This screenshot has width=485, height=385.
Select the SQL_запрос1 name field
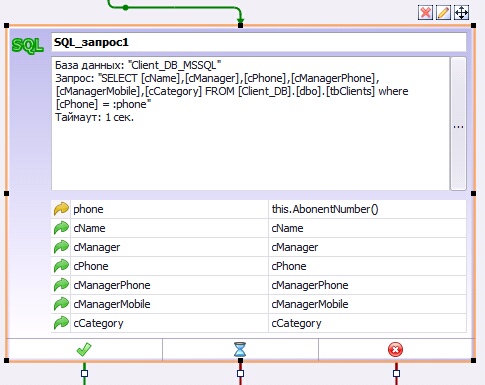(259, 42)
